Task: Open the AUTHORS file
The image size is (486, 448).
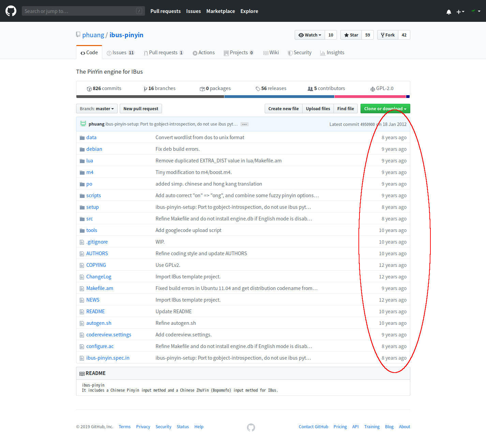Action: point(97,254)
